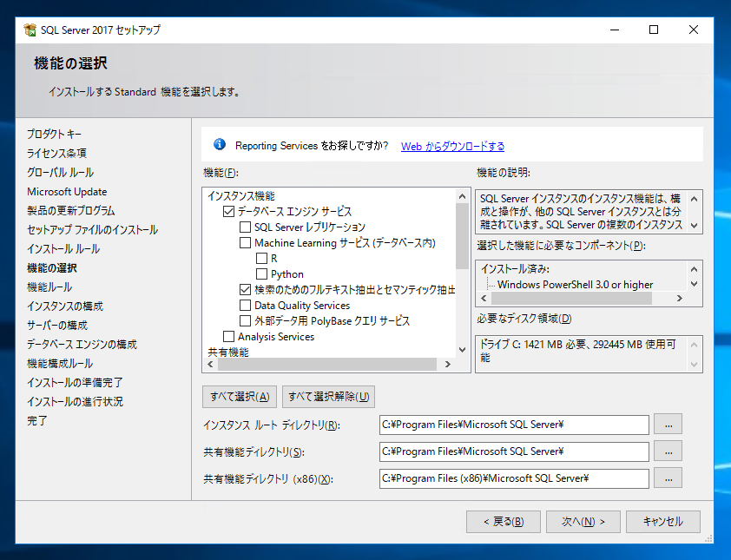Viewport: 731px width, 560px height.
Task: Click feature list horizontal scroll left arrow
Action: coord(210,364)
